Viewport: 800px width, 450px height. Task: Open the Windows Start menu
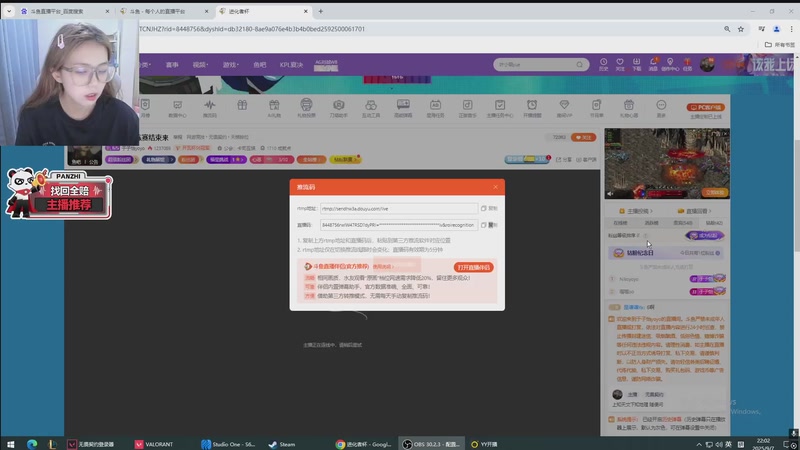(10, 444)
